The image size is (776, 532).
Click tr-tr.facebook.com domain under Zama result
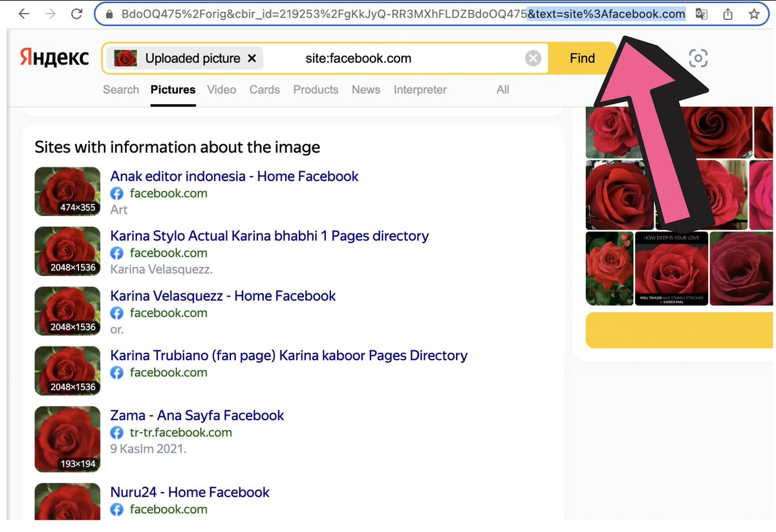[x=181, y=432]
